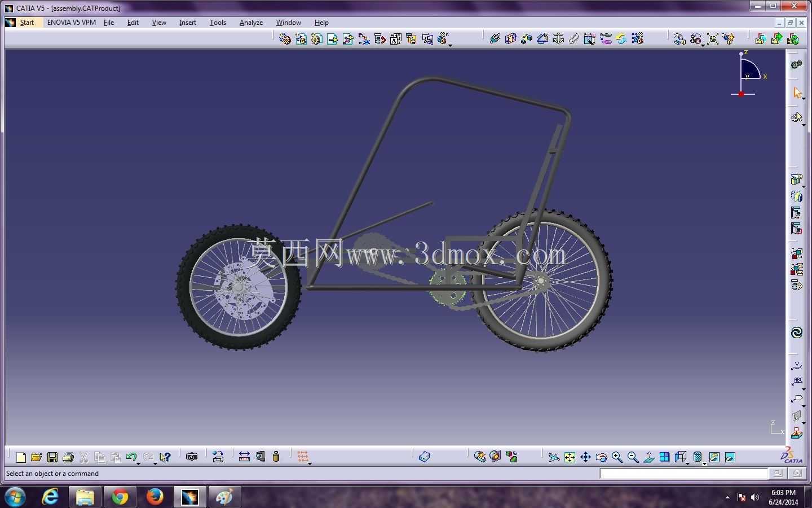Image resolution: width=812 pixels, height=508 pixels.
Task: Open the ENOVIA V5 VPM menu
Action: click(x=72, y=23)
